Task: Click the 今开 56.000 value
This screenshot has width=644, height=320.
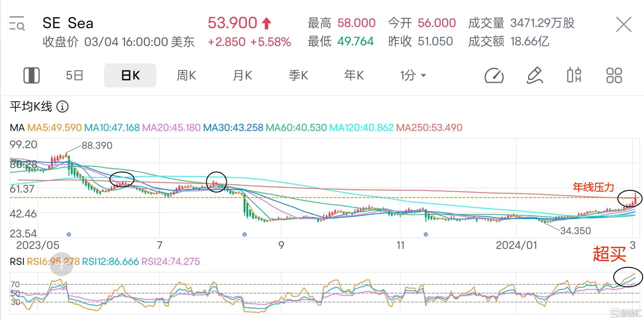Action: [437, 23]
